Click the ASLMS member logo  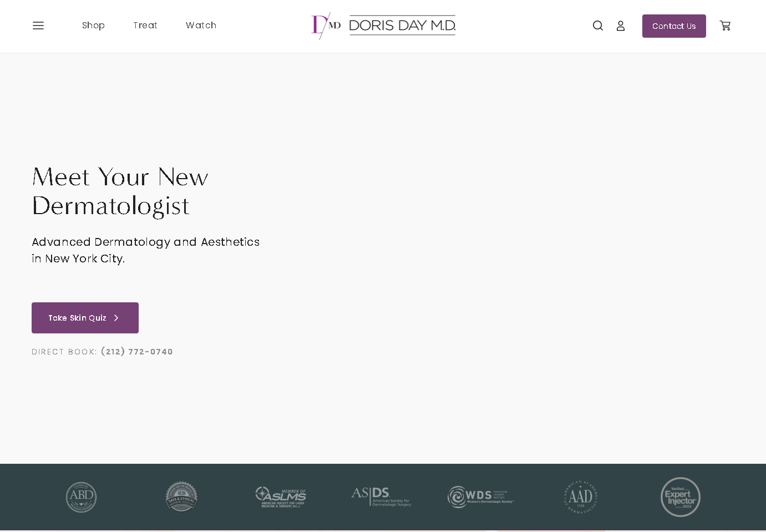pos(281,497)
